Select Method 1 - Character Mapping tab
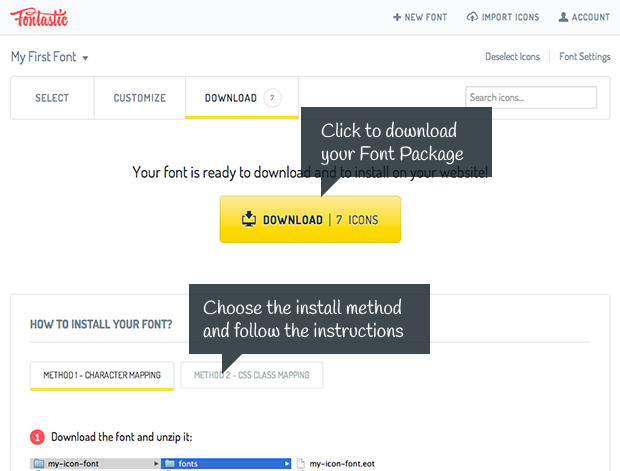The height and width of the screenshot is (471, 620). [102, 375]
